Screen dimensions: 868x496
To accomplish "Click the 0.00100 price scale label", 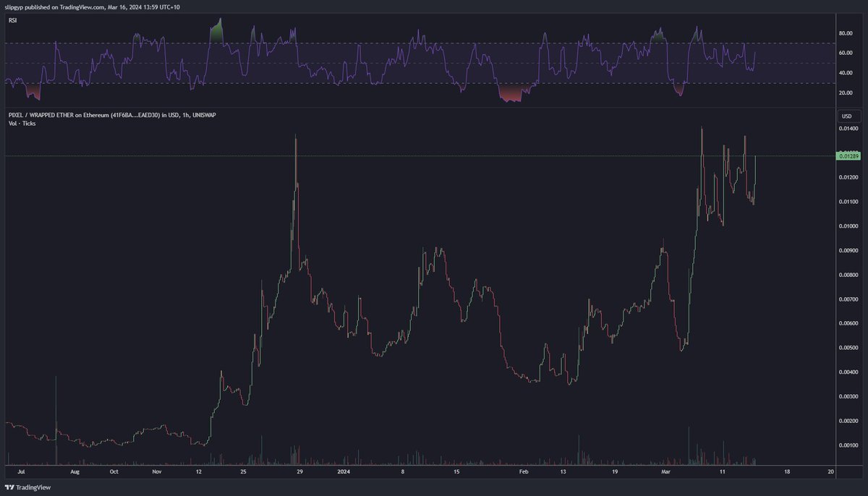I will click(x=848, y=445).
